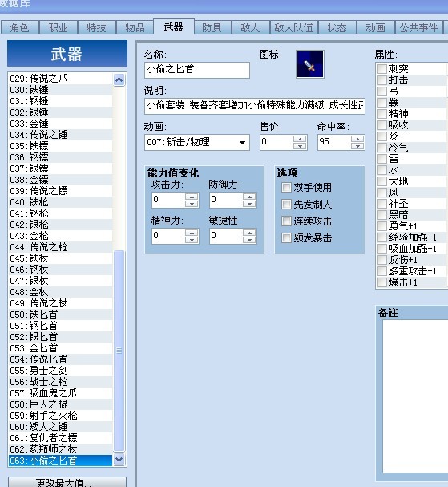Viewport: 448px width, 487px height.
Task: Decrease 敏捷性 value
Action: [x=249, y=240]
